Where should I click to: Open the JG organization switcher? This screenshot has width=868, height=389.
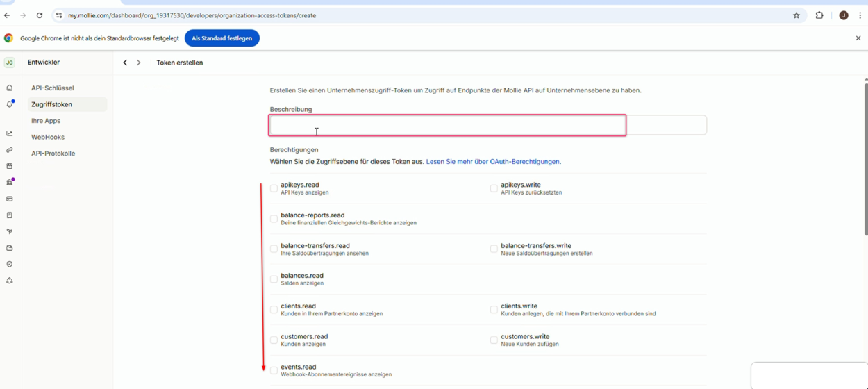pos(10,63)
